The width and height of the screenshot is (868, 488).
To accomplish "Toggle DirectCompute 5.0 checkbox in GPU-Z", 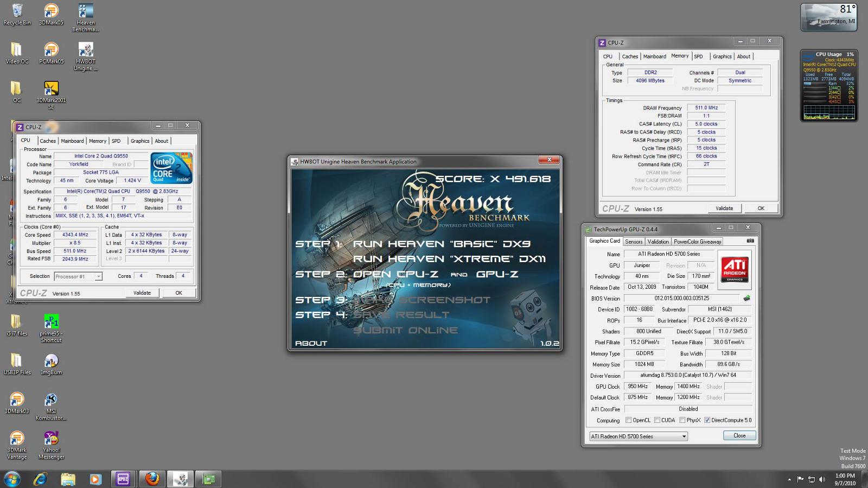I will click(x=707, y=420).
